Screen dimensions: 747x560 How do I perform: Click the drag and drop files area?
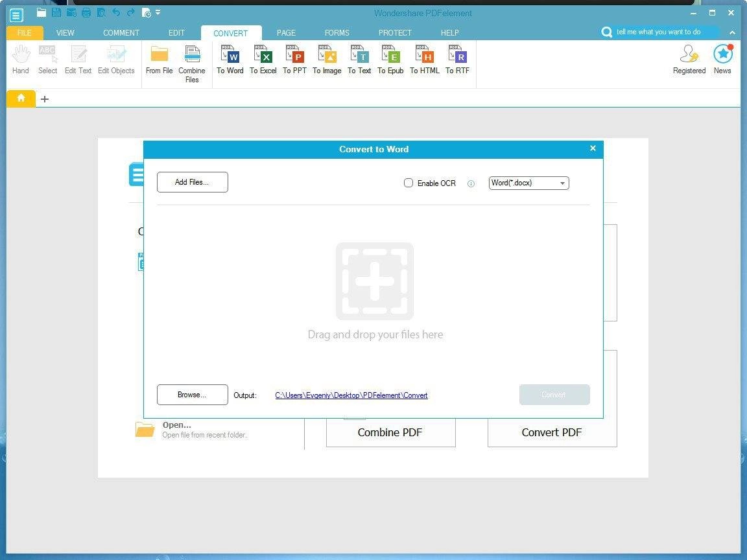pyautogui.click(x=375, y=292)
